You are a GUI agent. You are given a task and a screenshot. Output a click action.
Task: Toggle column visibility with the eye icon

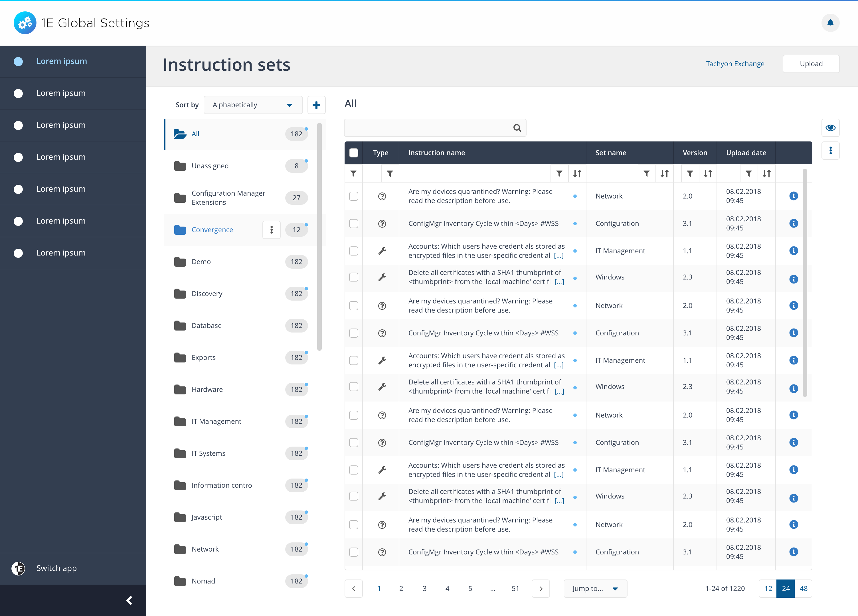click(x=830, y=128)
